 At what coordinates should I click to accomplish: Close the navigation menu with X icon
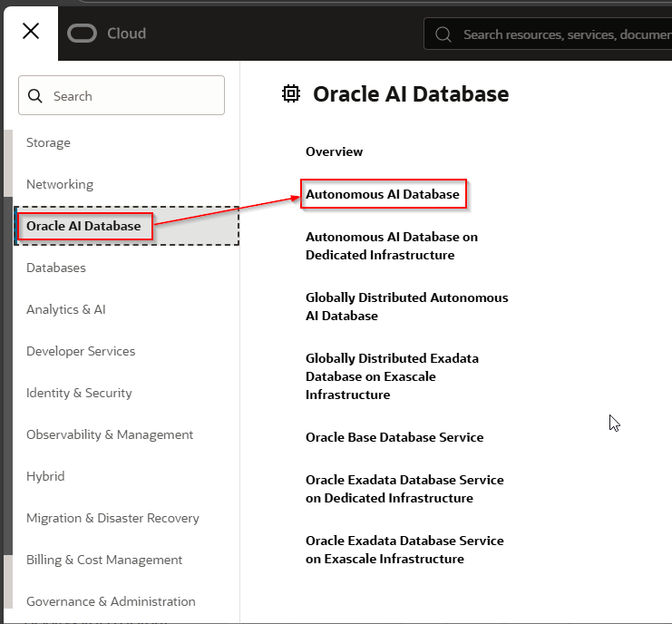tap(30, 31)
